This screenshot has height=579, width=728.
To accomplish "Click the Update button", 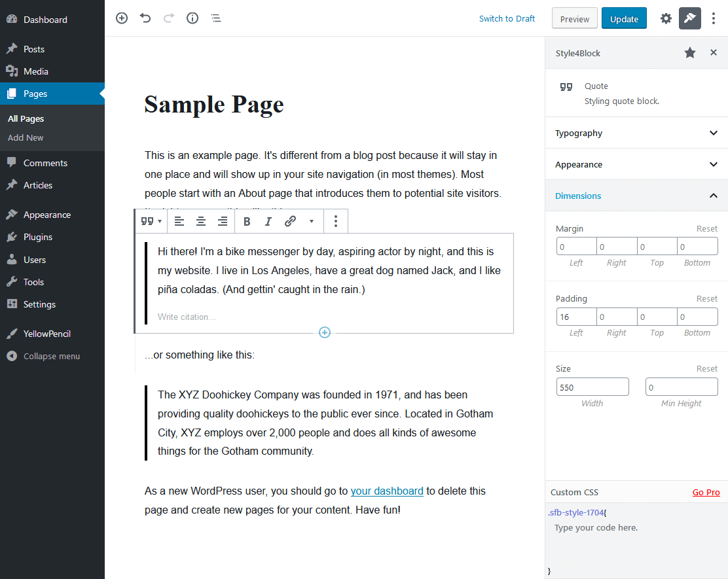I will click(624, 18).
